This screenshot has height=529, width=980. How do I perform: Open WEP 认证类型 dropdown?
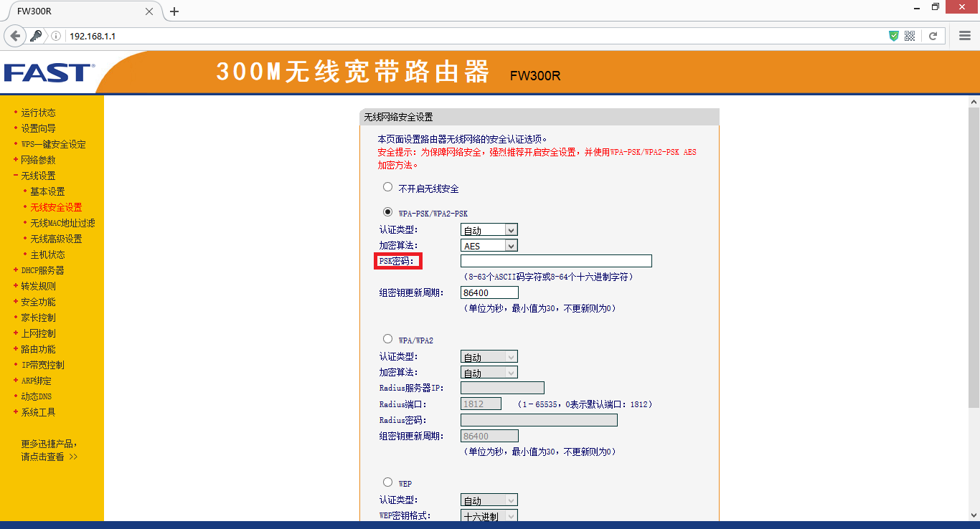point(489,500)
